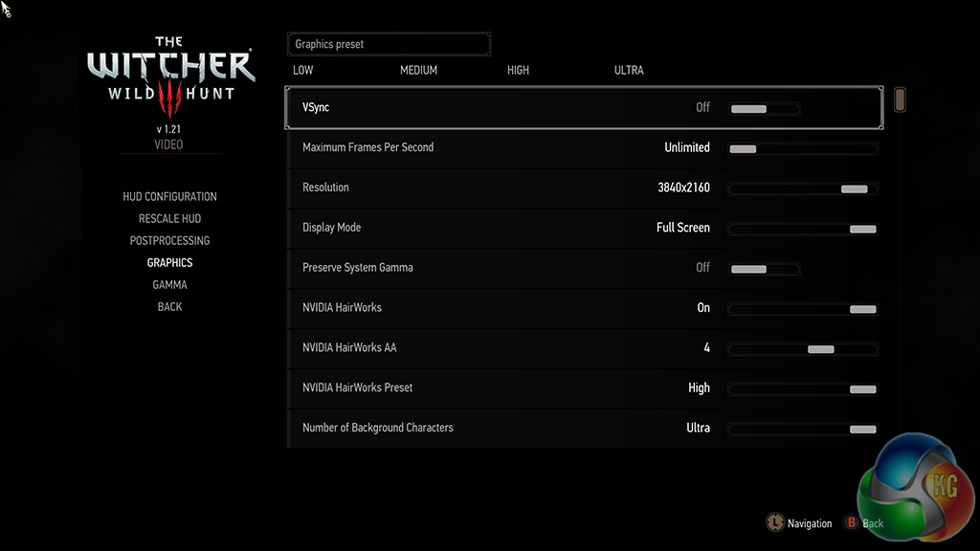Select the VSync row label

click(316, 107)
